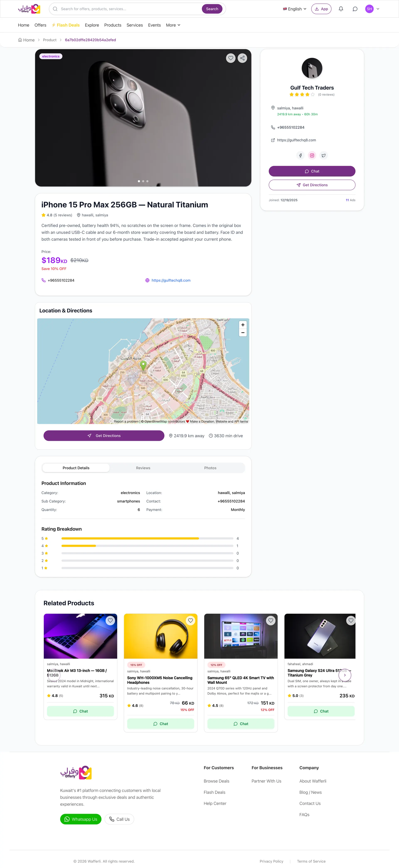Go to Home nav item

click(x=23, y=25)
